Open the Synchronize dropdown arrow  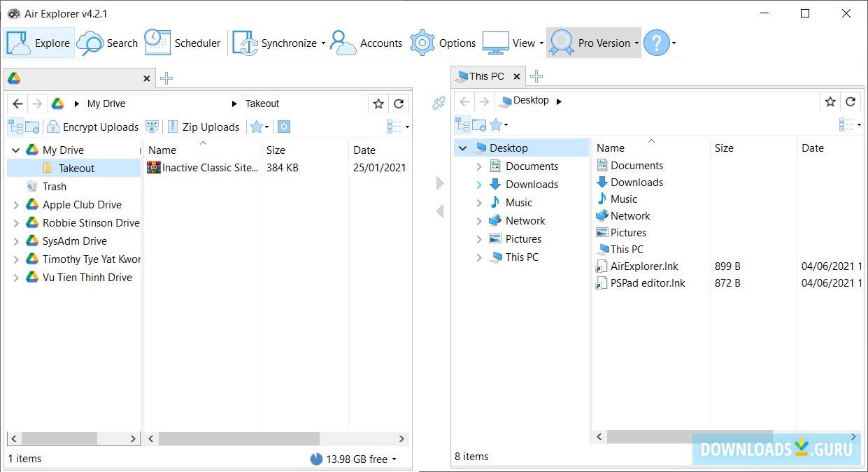point(323,43)
